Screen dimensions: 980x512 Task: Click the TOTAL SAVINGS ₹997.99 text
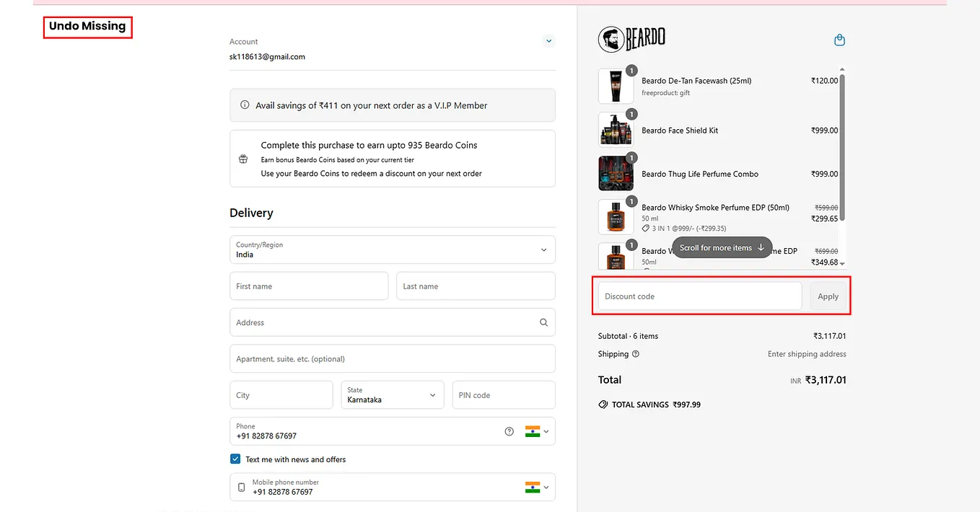pos(656,405)
